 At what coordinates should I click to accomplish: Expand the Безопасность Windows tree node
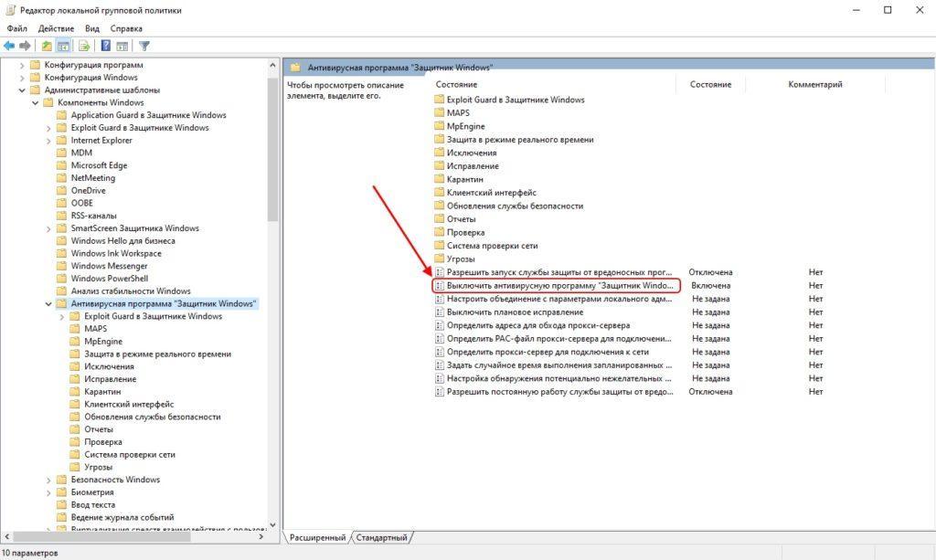coord(48,481)
